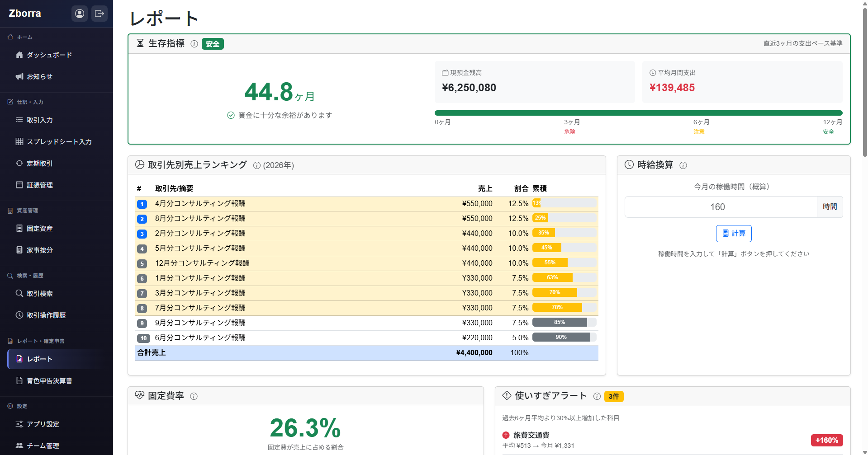Select the アプリ設定 settings icon
Image resolution: width=868 pixels, height=455 pixels.
point(19,424)
